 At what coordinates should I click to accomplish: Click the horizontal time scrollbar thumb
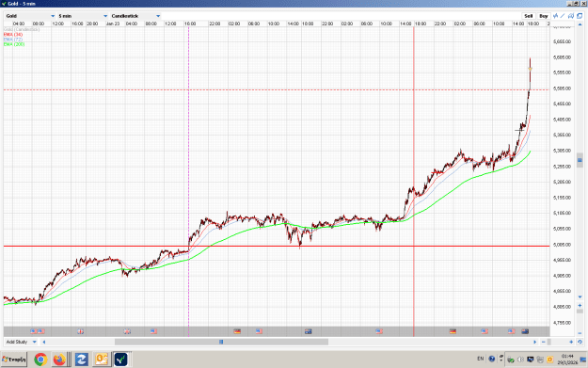tap(221, 342)
